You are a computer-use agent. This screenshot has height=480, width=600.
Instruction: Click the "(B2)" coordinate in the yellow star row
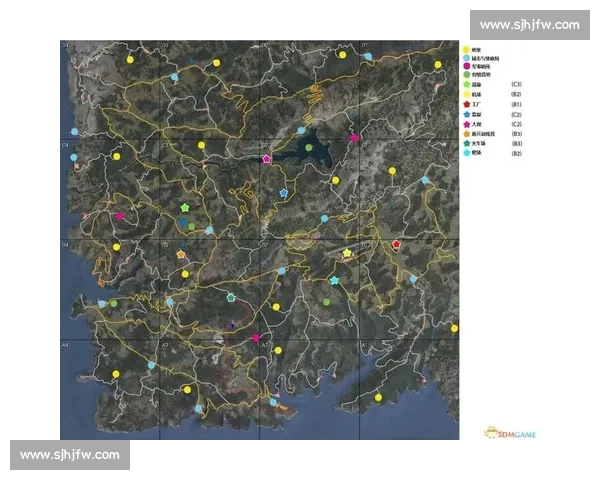(x=517, y=94)
